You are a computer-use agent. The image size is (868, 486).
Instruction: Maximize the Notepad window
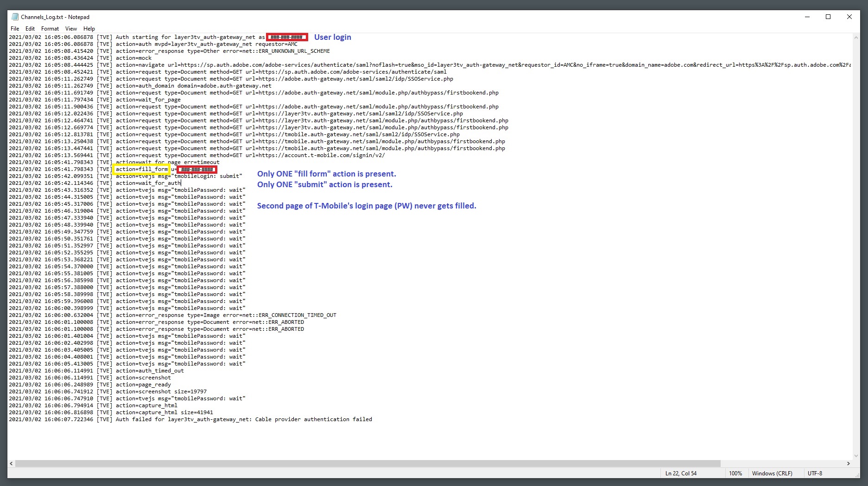(828, 17)
